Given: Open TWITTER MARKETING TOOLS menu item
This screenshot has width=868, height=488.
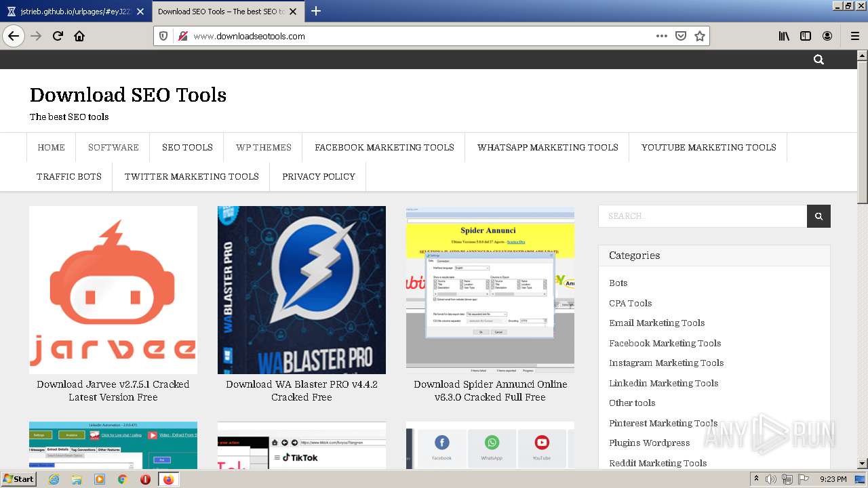Looking at the screenshot, I should point(192,176).
